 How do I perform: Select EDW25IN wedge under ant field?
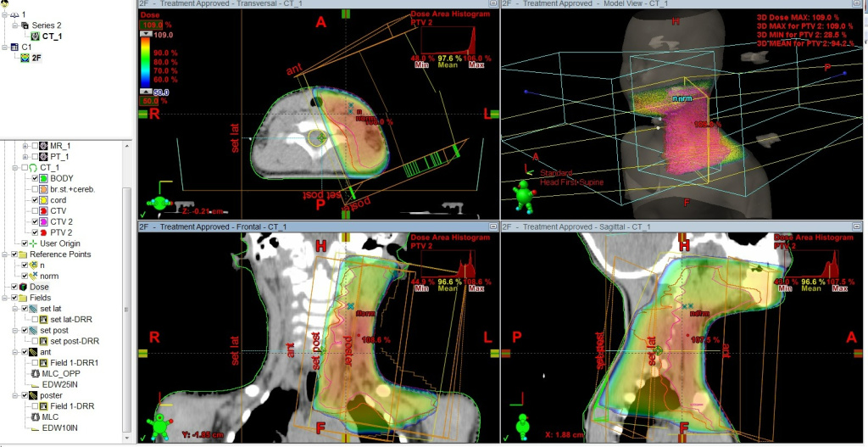(58, 383)
